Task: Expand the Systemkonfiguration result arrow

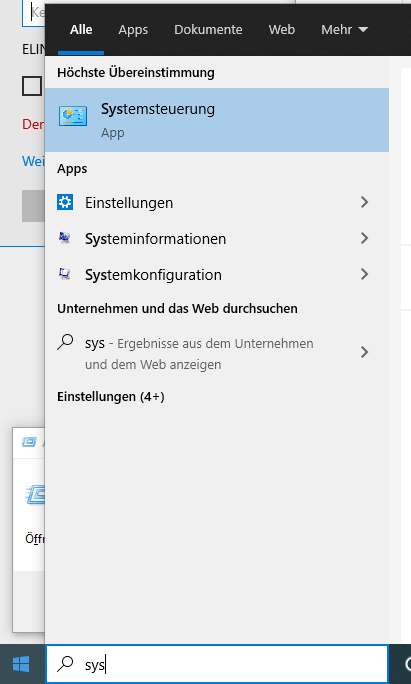Action: tap(365, 274)
